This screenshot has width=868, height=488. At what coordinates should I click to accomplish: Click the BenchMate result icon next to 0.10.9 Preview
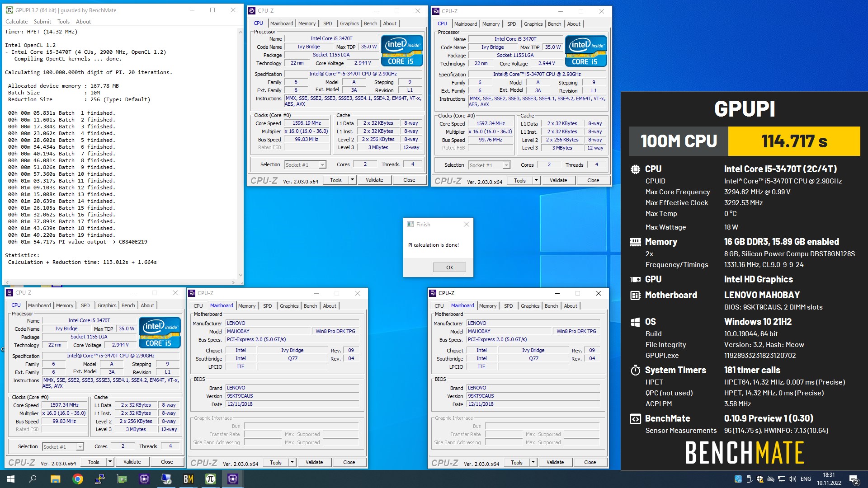[635, 419]
